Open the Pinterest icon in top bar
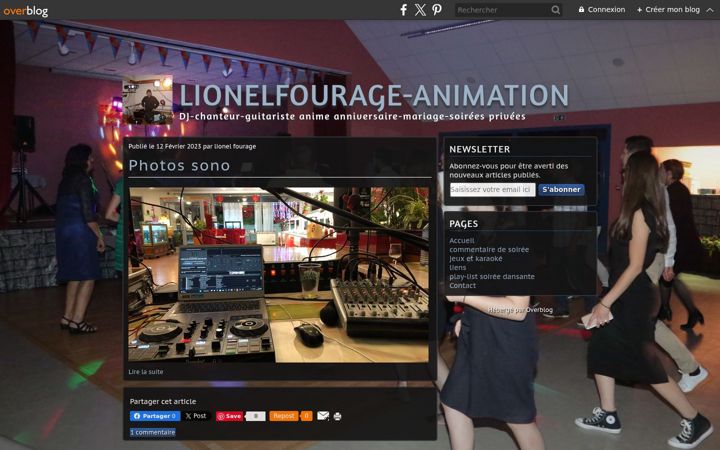Image resolution: width=720 pixels, height=450 pixels. tap(437, 10)
